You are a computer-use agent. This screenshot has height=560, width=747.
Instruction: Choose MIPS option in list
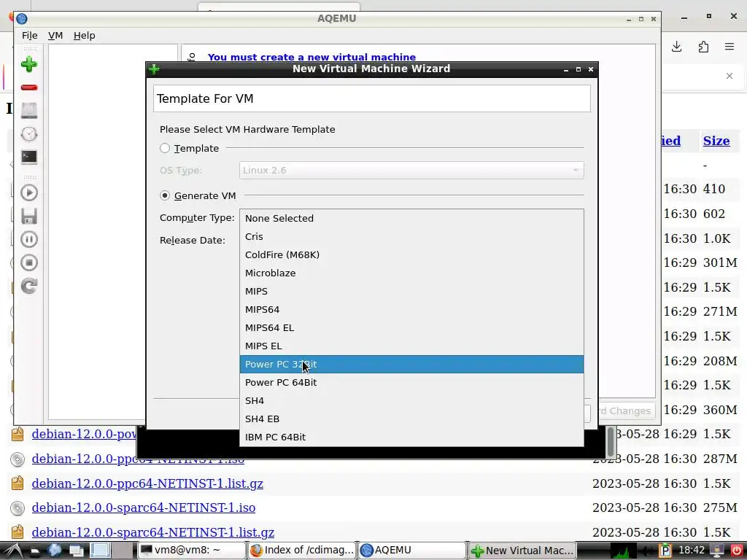click(x=411, y=292)
